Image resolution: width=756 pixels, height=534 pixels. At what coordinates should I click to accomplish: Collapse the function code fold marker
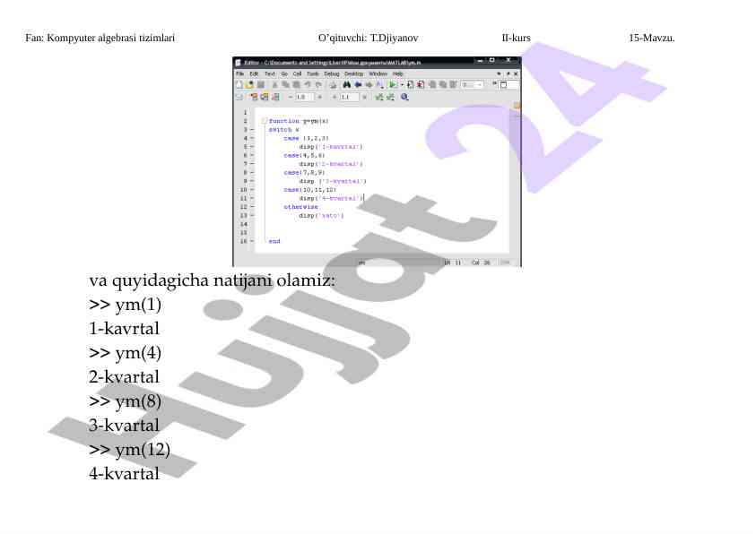(264, 120)
